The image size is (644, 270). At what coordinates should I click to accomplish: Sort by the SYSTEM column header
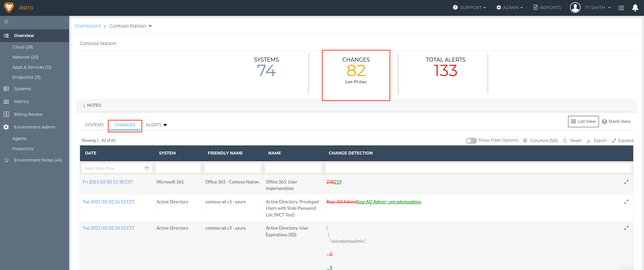[167, 153]
